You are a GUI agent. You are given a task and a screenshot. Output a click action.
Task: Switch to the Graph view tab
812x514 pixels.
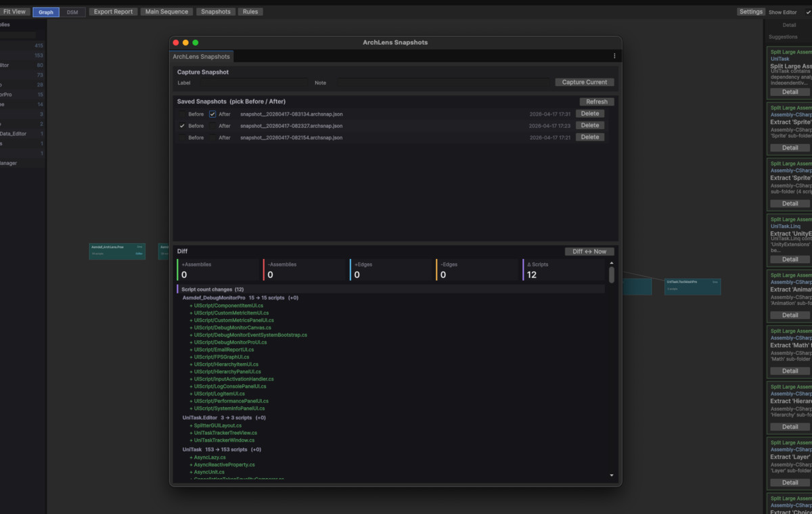46,12
